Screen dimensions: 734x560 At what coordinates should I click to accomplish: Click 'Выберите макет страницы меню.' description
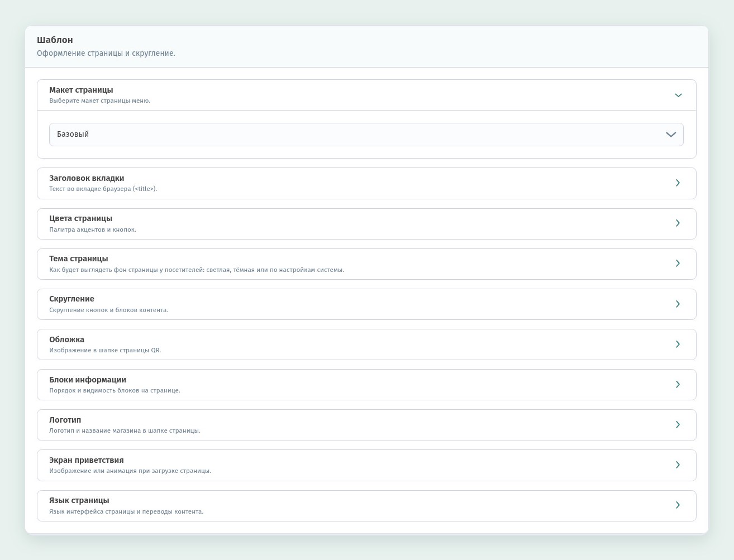pyautogui.click(x=99, y=101)
